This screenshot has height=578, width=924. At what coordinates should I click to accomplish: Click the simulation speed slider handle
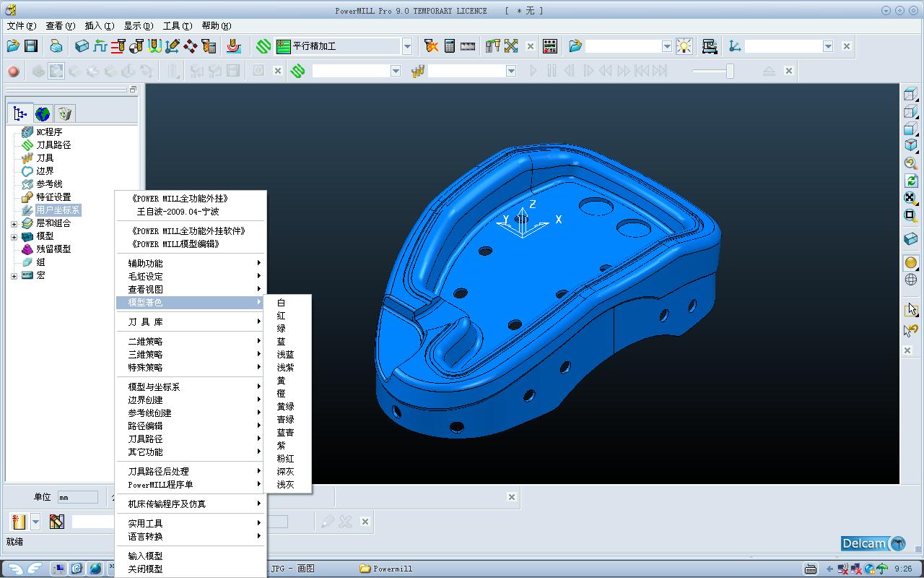[x=730, y=71]
